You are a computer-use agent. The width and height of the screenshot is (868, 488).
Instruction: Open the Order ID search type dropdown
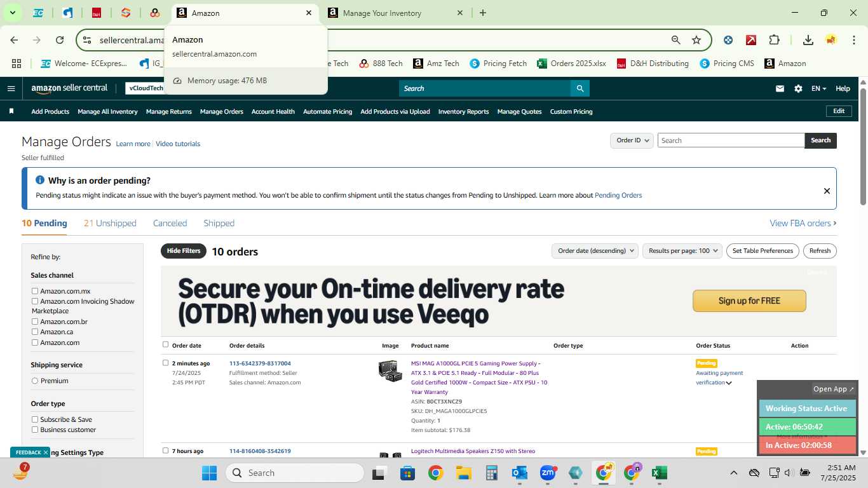tap(632, 140)
